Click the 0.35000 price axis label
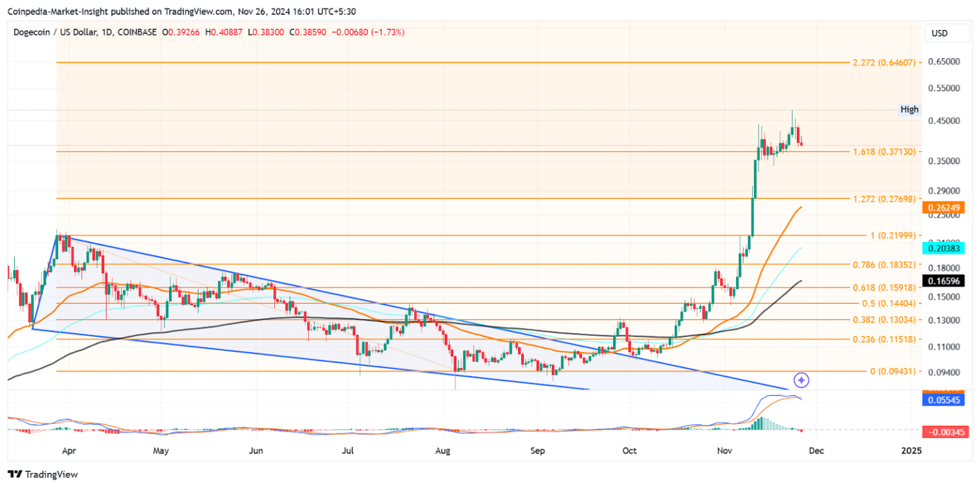This screenshot has width=980, height=487. pyautogui.click(x=944, y=161)
